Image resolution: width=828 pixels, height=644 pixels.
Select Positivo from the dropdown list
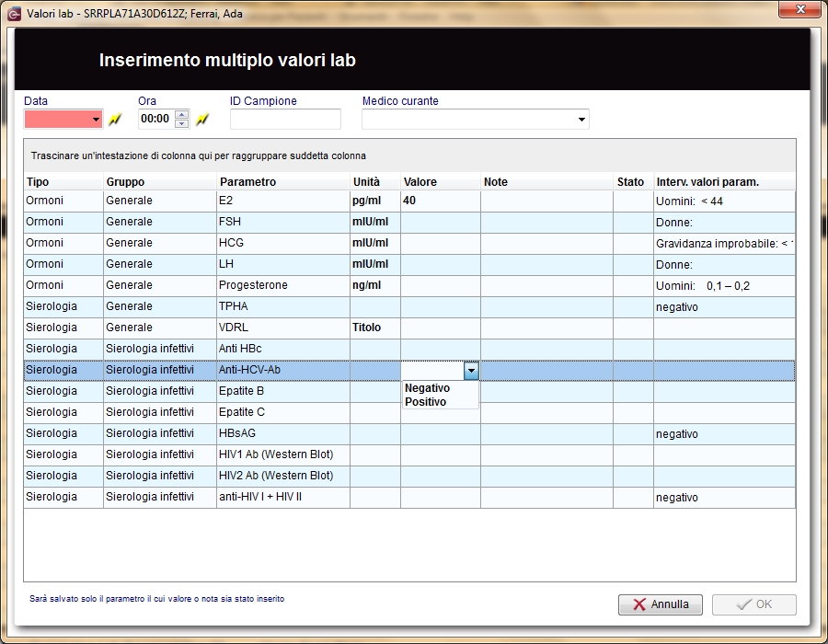[x=426, y=402]
